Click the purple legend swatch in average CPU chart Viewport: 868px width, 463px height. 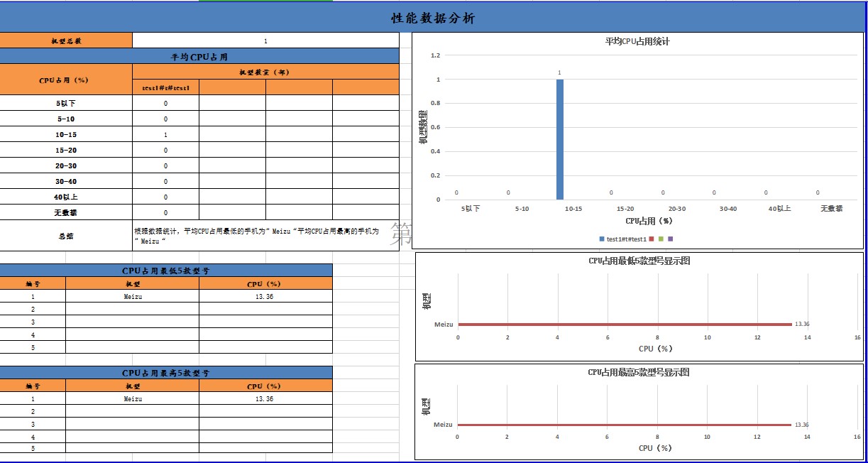pos(670,239)
